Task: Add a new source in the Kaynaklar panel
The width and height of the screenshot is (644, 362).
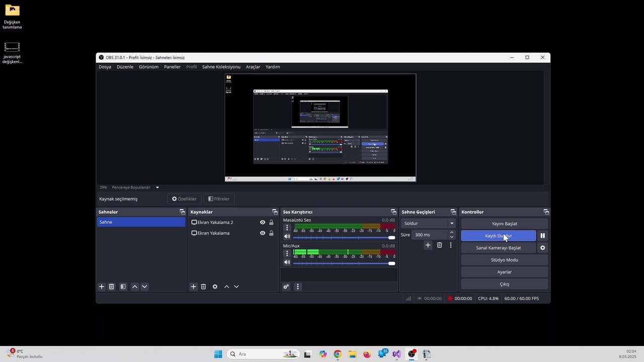Action: coord(193,287)
